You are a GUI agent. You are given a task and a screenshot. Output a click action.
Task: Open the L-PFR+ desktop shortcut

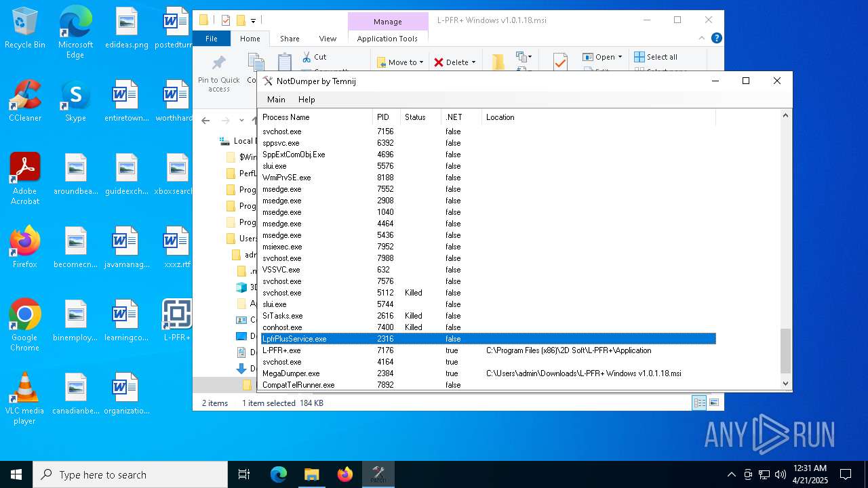pyautogui.click(x=177, y=321)
